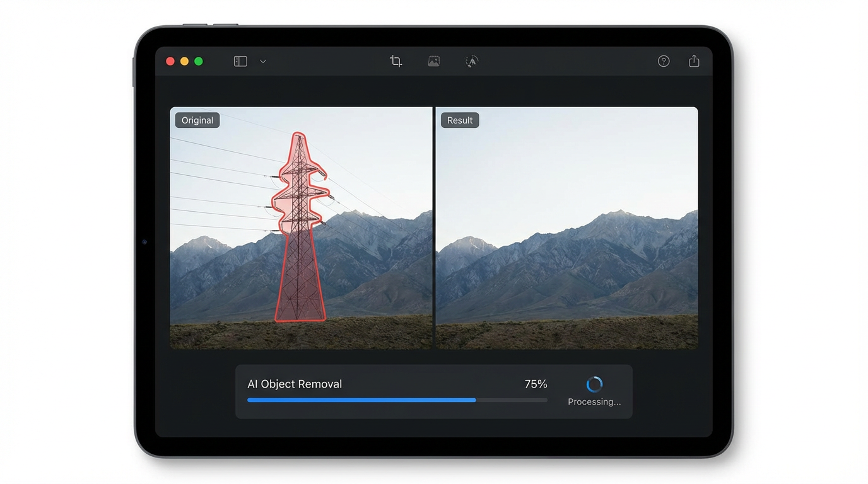This screenshot has height=484, width=868.
Task: Activate the AI selection wand tool
Action: point(471,60)
